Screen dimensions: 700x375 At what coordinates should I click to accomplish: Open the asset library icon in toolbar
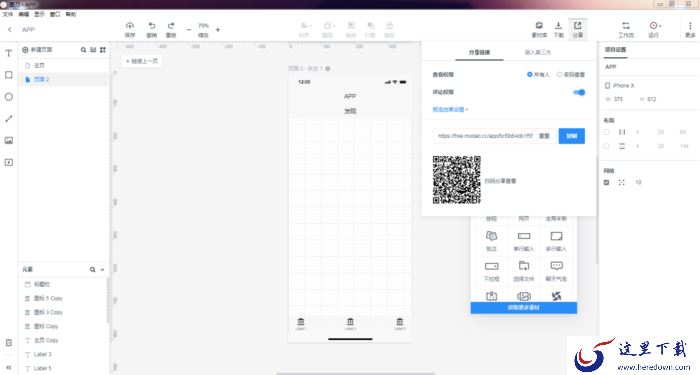coord(539,25)
